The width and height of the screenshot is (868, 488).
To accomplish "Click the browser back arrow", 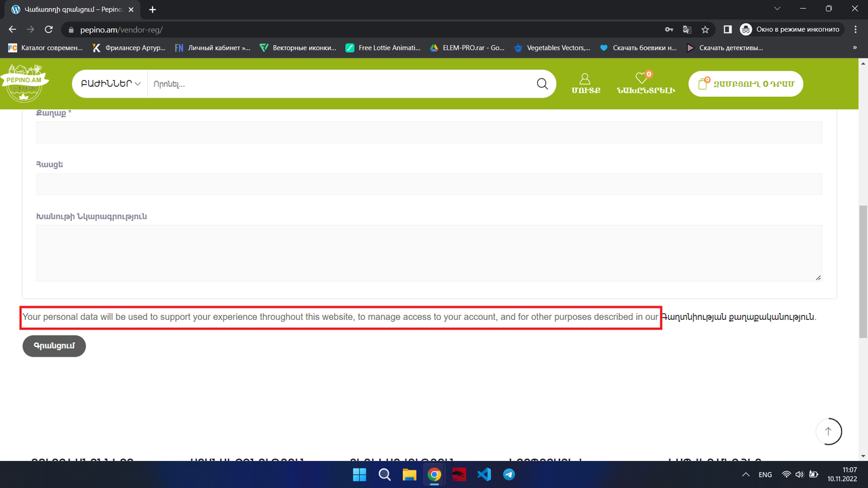I will point(12,29).
